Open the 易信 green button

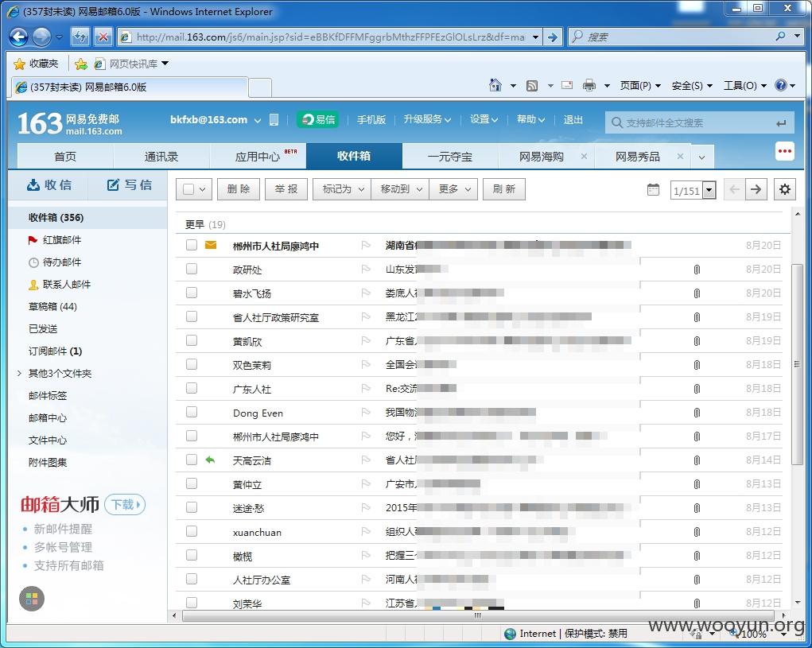click(318, 119)
